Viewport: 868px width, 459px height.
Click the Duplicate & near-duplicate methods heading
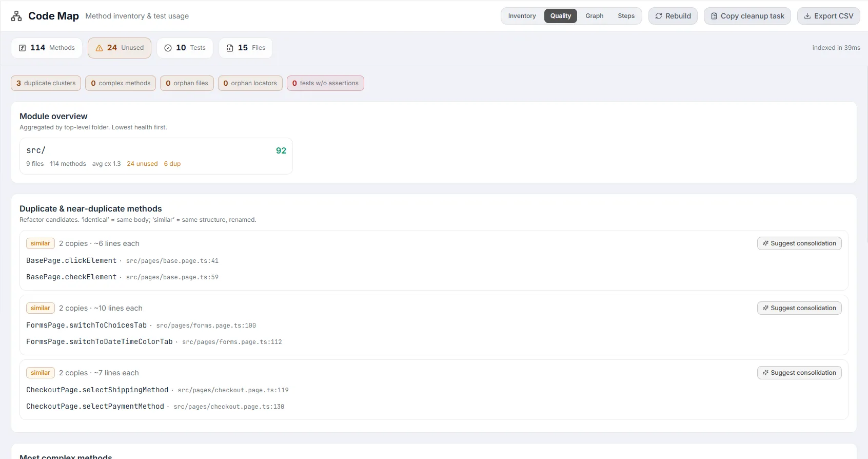point(91,209)
